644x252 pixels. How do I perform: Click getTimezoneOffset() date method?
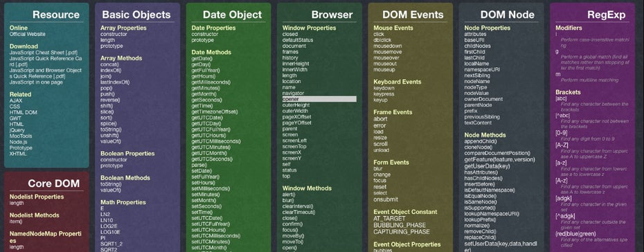click(215, 111)
